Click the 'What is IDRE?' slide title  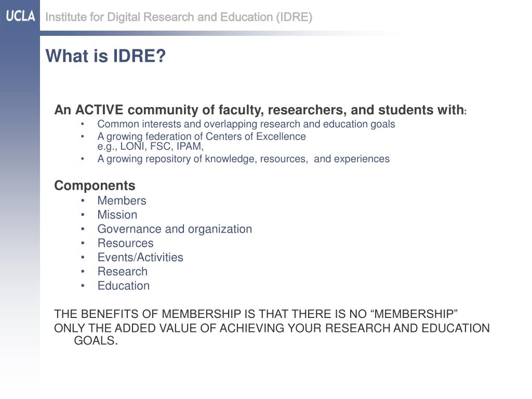[x=105, y=56]
